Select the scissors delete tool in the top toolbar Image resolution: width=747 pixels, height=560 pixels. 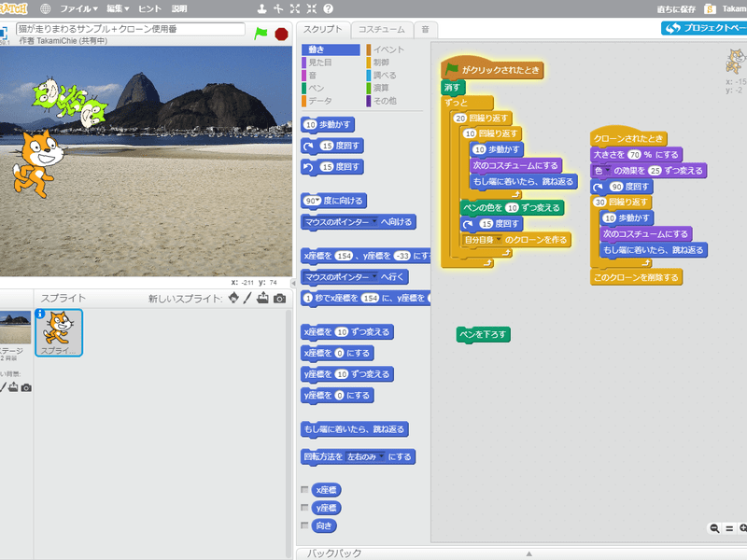278,8
